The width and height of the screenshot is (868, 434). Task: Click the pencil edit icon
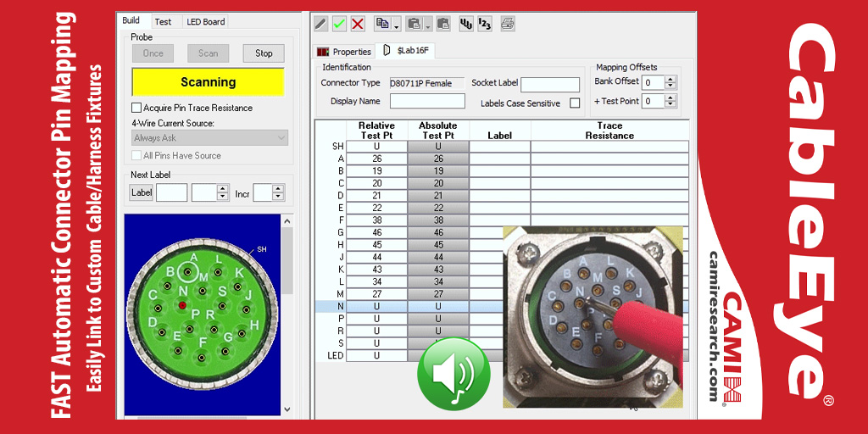tap(321, 24)
